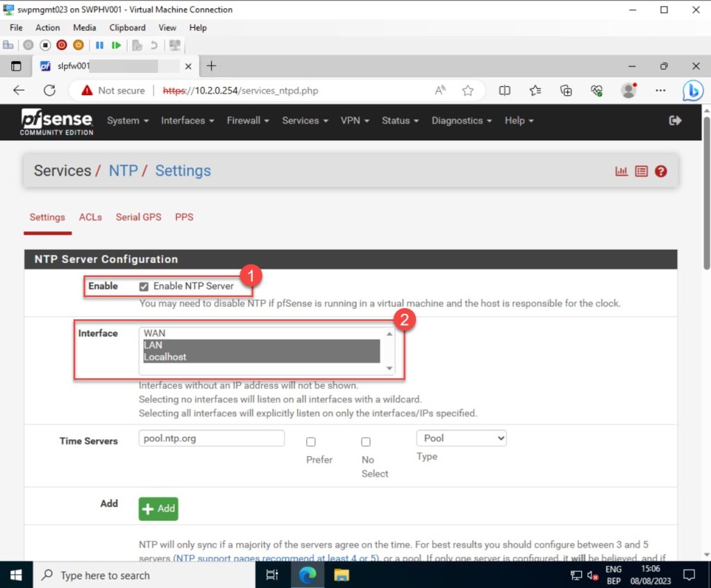Refresh the browser page
The image size is (711, 588).
49,90
